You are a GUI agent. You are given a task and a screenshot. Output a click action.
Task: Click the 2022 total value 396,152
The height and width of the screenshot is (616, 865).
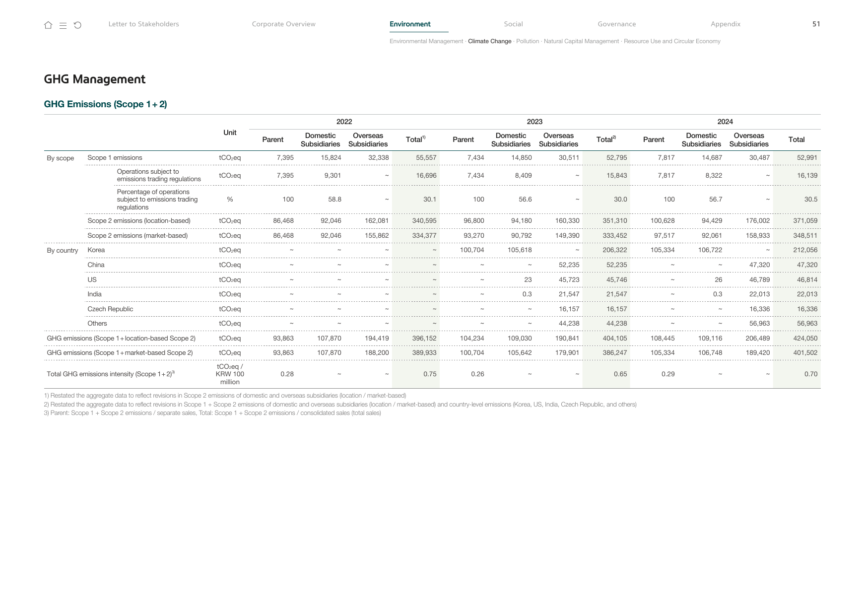coord(424,339)
